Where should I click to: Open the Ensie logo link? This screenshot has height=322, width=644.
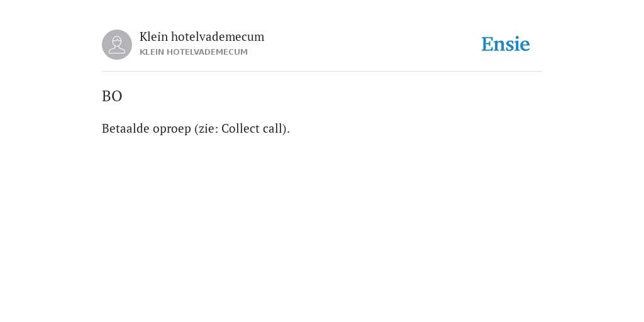(506, 44)
